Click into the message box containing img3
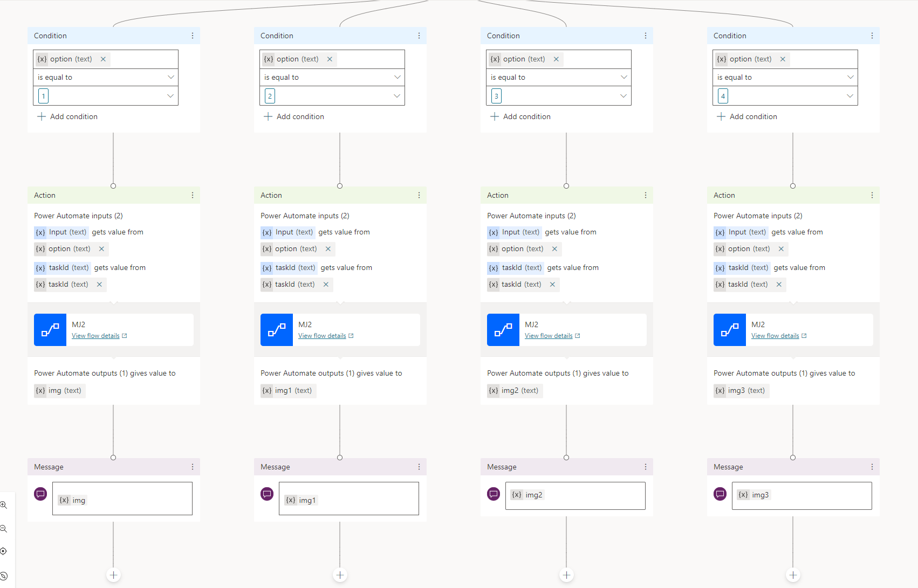Image resolution: width=918 pixels, height=588 pixels. pos(802,496)
